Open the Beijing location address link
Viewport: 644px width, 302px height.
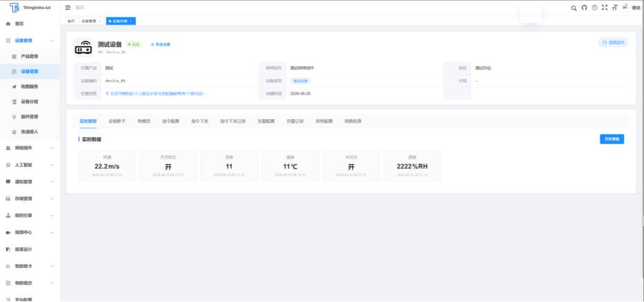(x=156, y=94)
